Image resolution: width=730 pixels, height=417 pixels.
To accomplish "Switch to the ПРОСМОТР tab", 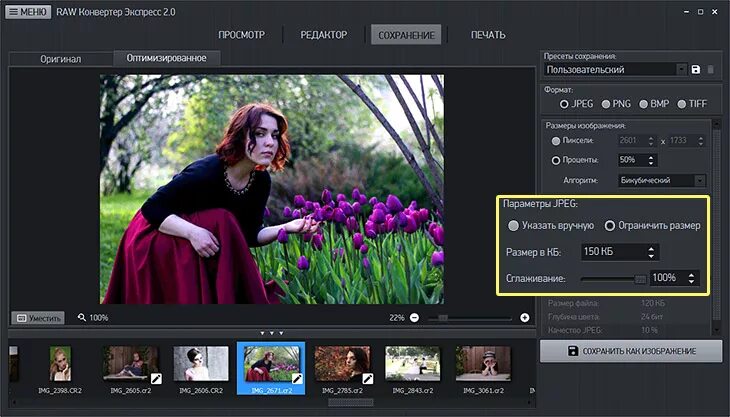I will 242,35.
